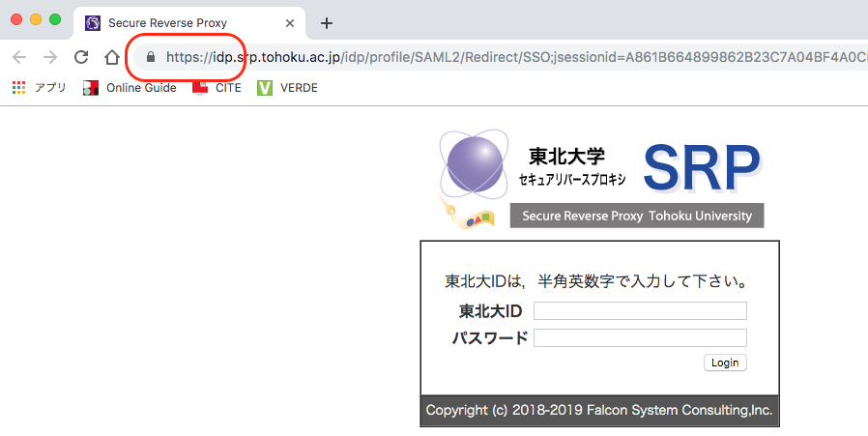Image resolution: width=868 pixels, height=436 pixels.
Task: Open a new tab with the plus button
Action: [x=327, y=23]
